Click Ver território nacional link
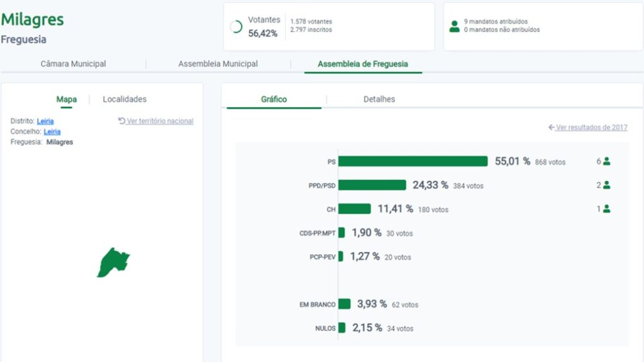The image size is (644, 362). (160, 121)
